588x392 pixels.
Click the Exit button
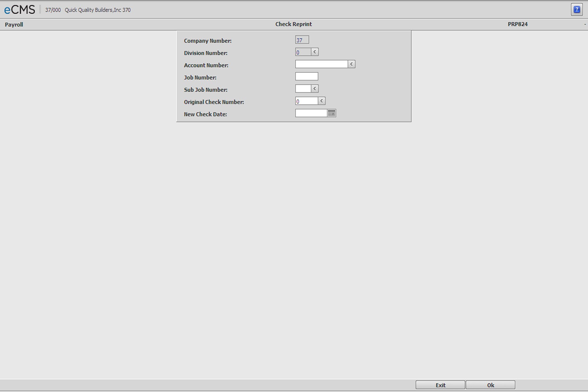tap(440, 385)
